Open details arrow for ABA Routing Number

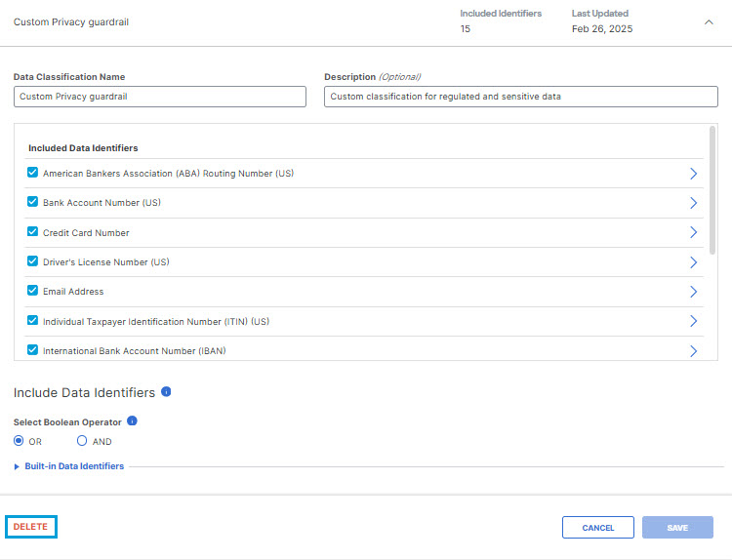coord(693,174)
